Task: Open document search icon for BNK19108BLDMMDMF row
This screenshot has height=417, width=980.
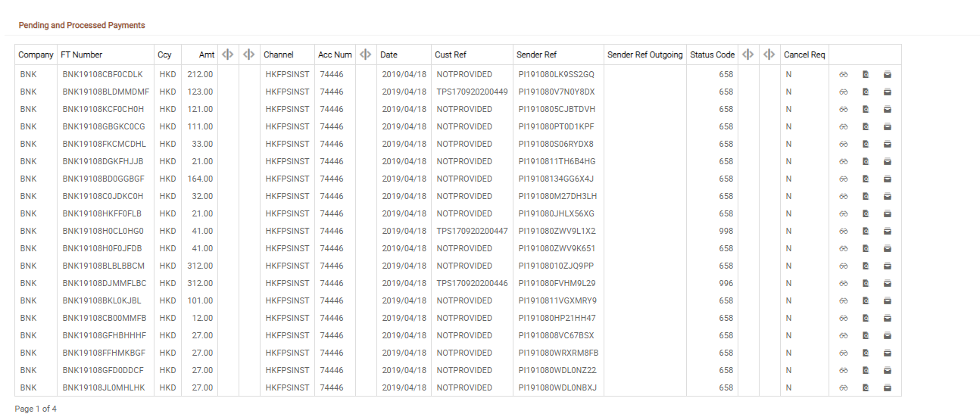Action: pos(866,92)
